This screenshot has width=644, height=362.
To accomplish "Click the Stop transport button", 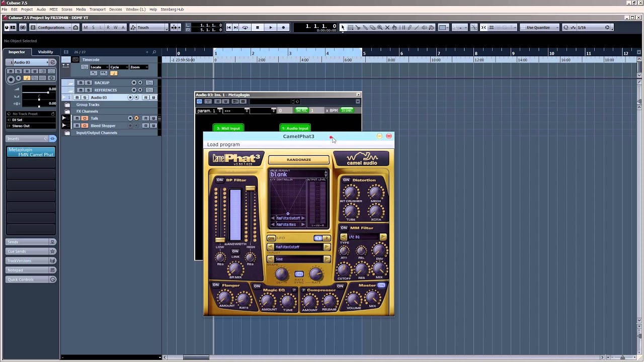I will tap(258, 28).
